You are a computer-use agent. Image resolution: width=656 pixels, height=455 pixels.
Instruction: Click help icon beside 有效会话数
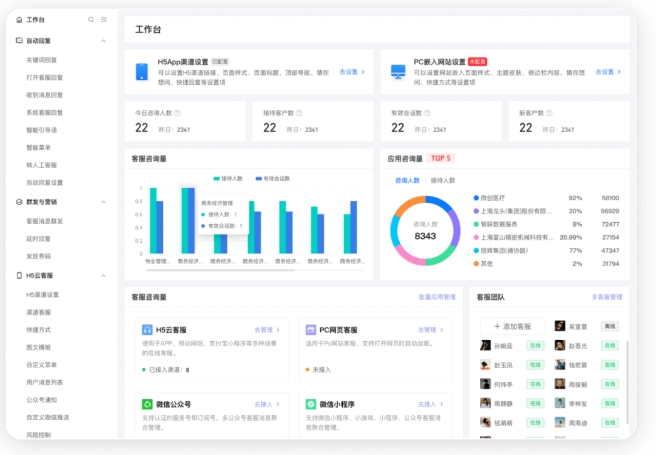[427, 113]
